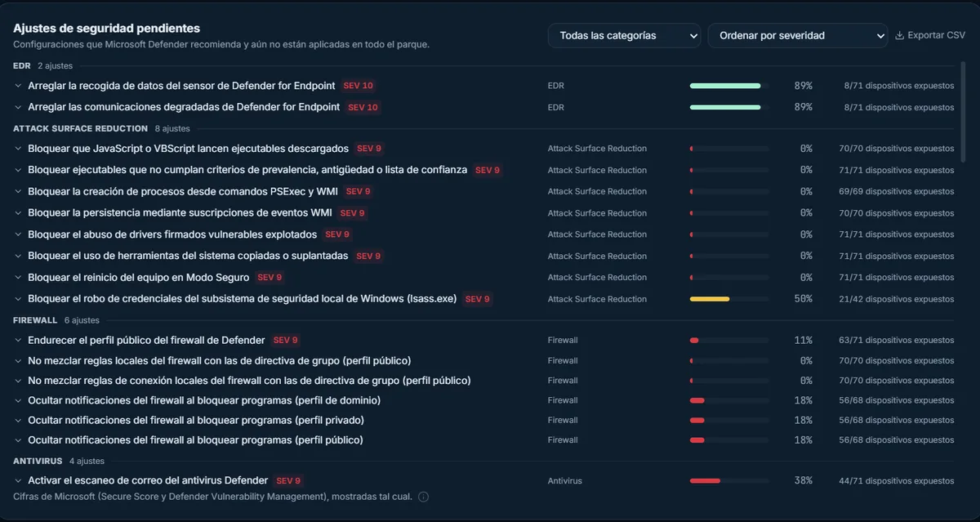Click the text 63/71 dispositivos expuestos
Viewport: 980px width, 522px height.
pos(897,340)
